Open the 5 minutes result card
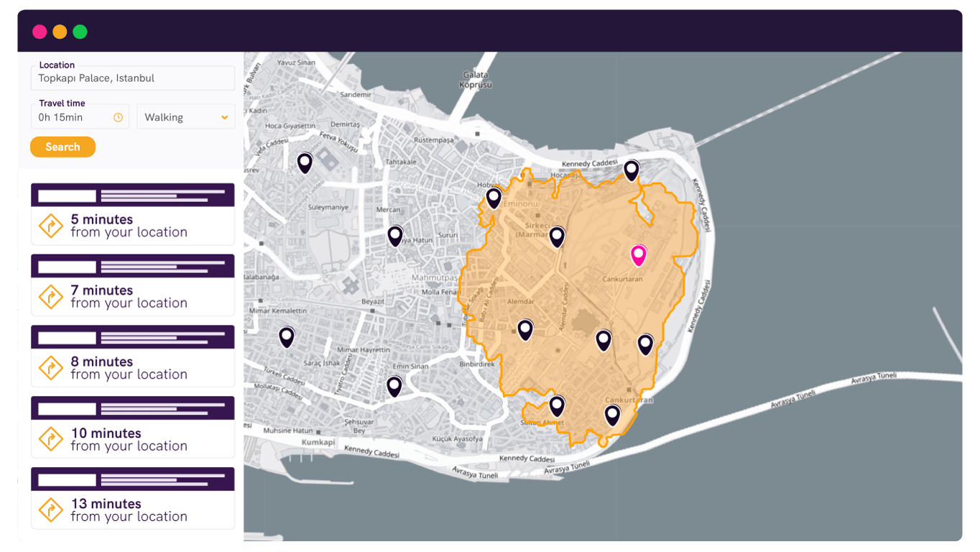 133,214
